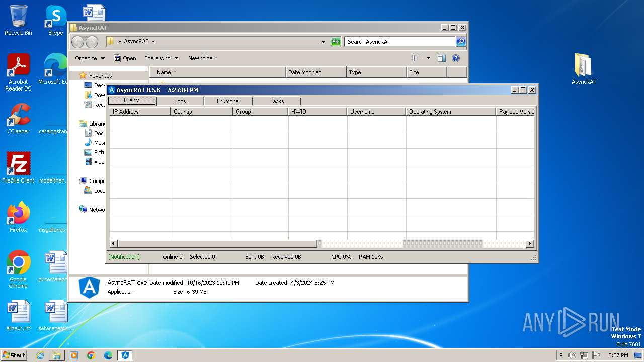Click the AsyncRAT.exe details pane icon
The image size is (644, 362).
click(89, 287)
